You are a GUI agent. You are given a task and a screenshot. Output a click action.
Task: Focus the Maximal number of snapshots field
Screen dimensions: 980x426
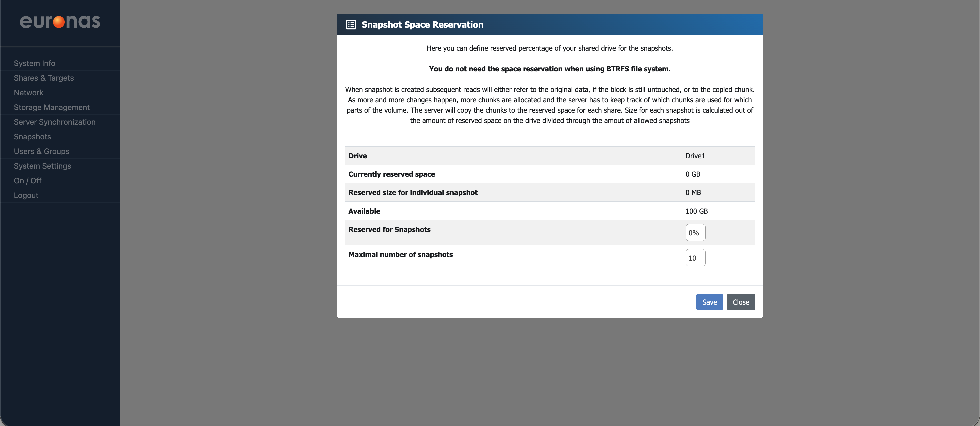[695, 258]
